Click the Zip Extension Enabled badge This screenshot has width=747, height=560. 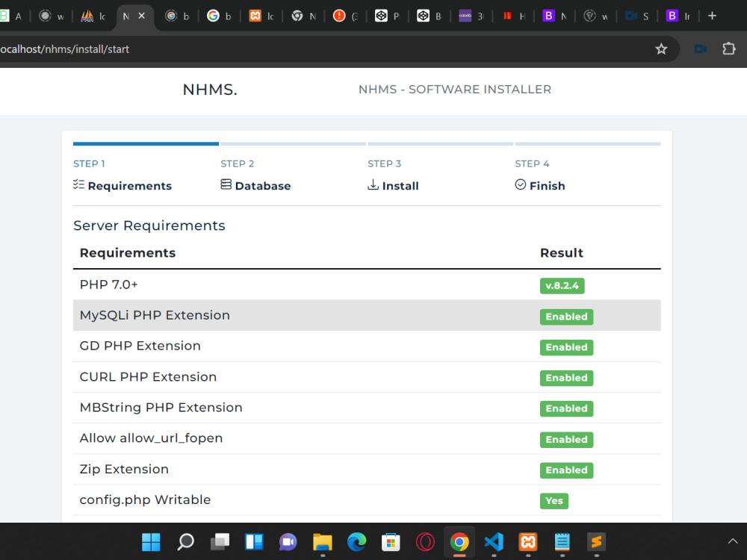click(x=566, y=470)
